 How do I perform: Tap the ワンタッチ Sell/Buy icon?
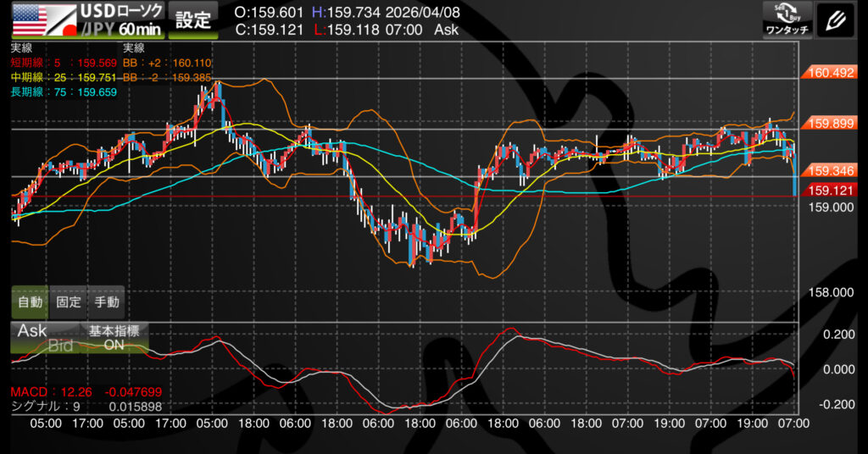pyautogui.click(x=787, y=19)
